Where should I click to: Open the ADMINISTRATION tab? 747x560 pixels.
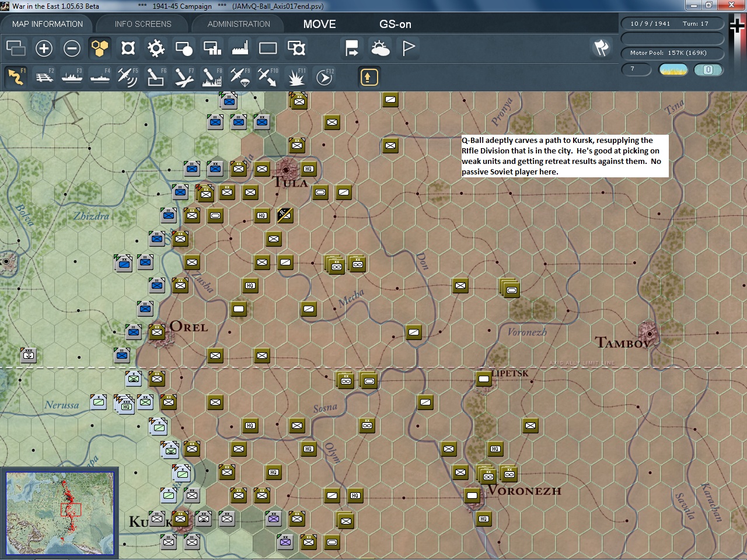coord(239,24)
